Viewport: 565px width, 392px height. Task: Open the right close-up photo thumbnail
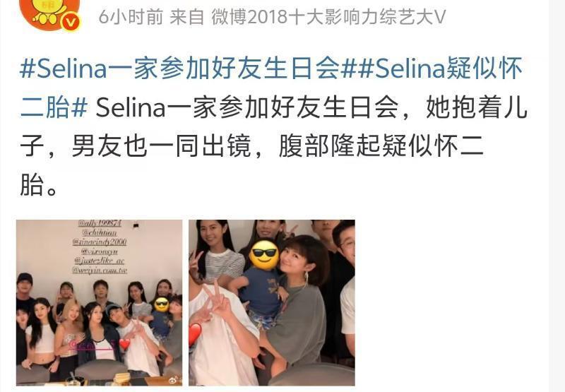point(272,302)
